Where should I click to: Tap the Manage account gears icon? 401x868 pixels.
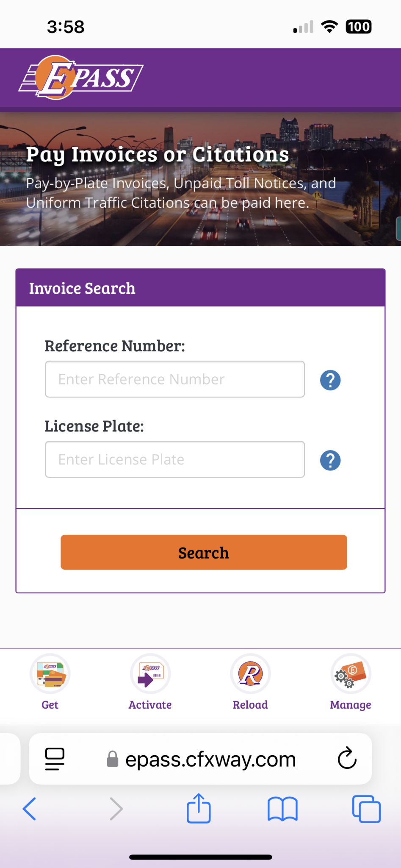[x=351, y=674]
